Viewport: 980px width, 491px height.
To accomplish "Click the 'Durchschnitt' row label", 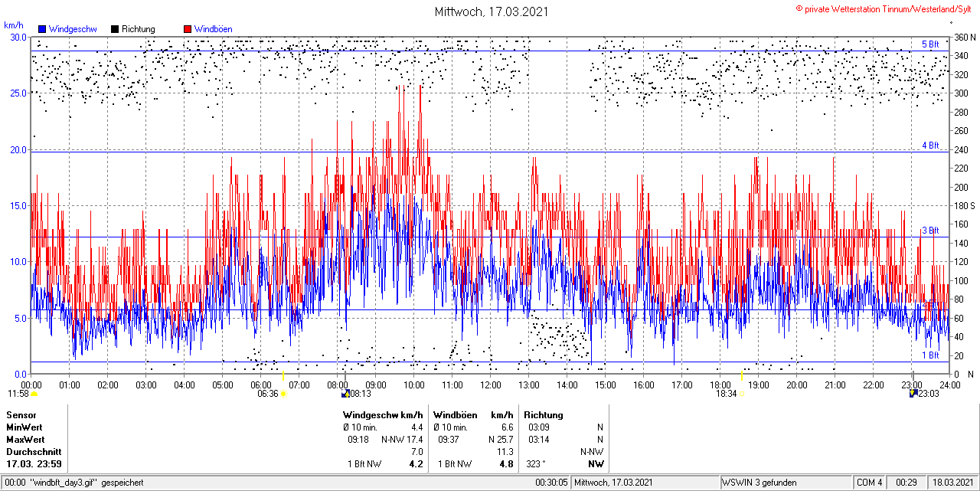I will click(x=33, y=452).
